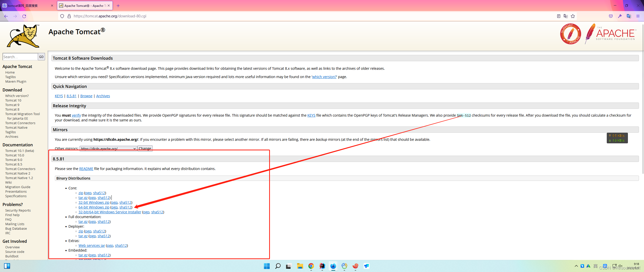Click the browser refresh/reload icon
This screenshot has height=272, width=644.
[x=24, y=16]
